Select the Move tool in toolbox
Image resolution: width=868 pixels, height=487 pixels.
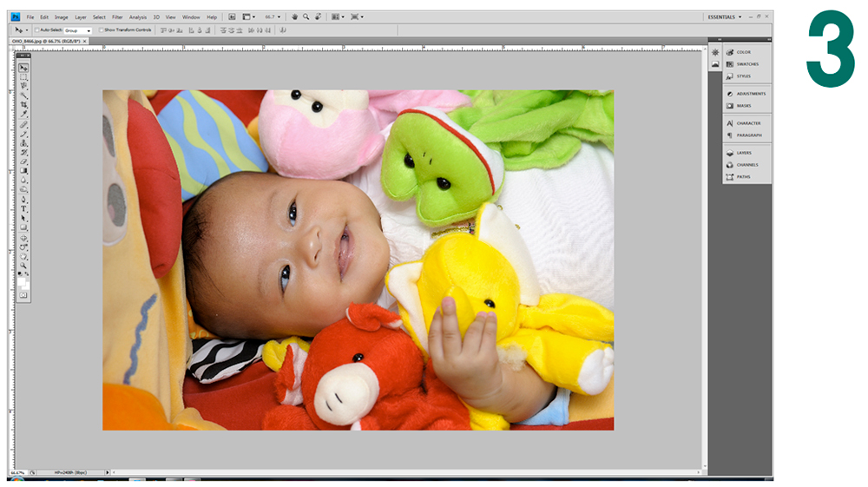[23, 68]
